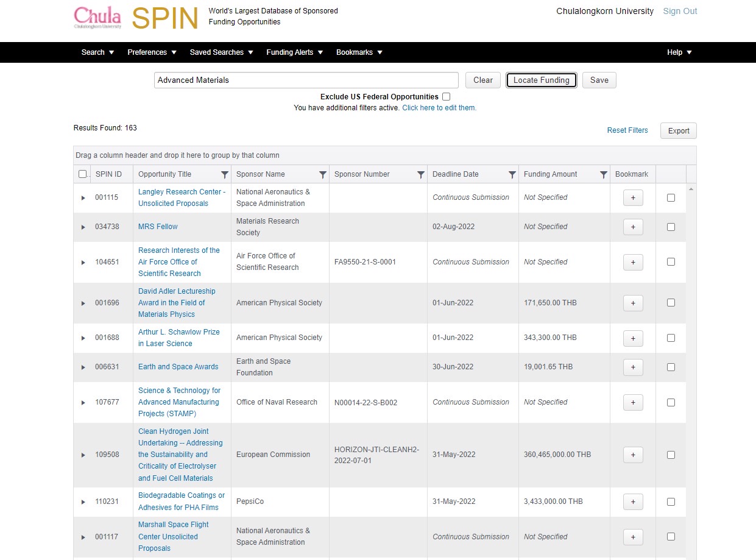
Task: Check the row for Biodegradable Coatings for PHA Films
Action: click(671, 502)
